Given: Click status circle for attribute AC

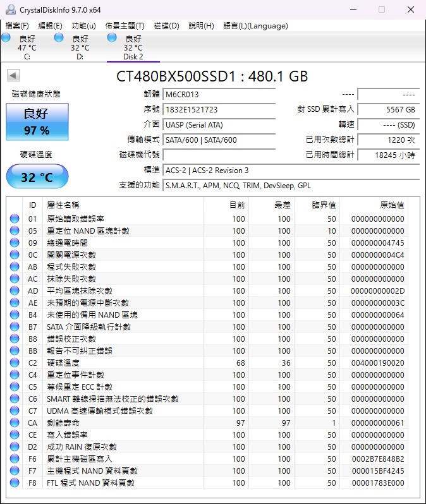Looking at the screenshot, I should point(15,279).
